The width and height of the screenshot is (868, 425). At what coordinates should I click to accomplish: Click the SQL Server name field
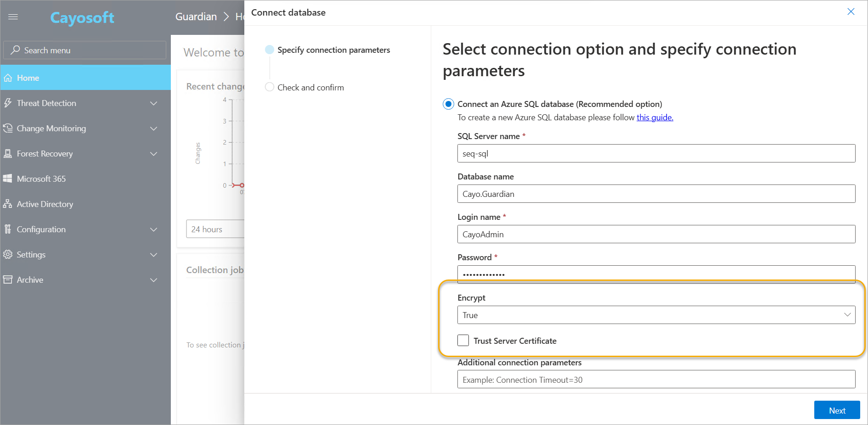(x=656, y=153)
